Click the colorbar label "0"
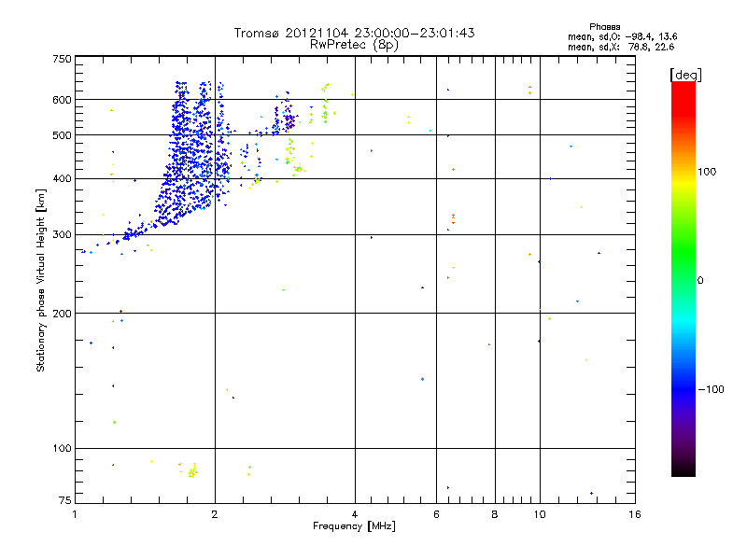 pos(700,281)
